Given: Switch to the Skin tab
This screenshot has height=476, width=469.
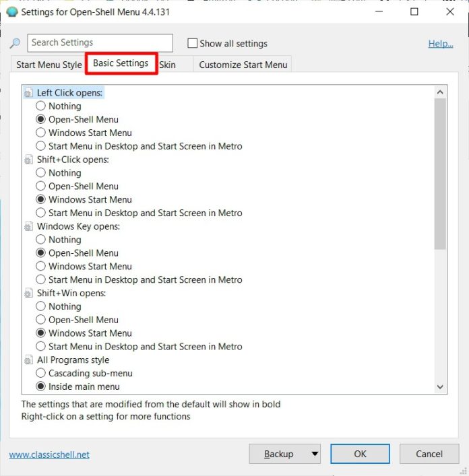Looking at the screenshot, I should 168,65.
